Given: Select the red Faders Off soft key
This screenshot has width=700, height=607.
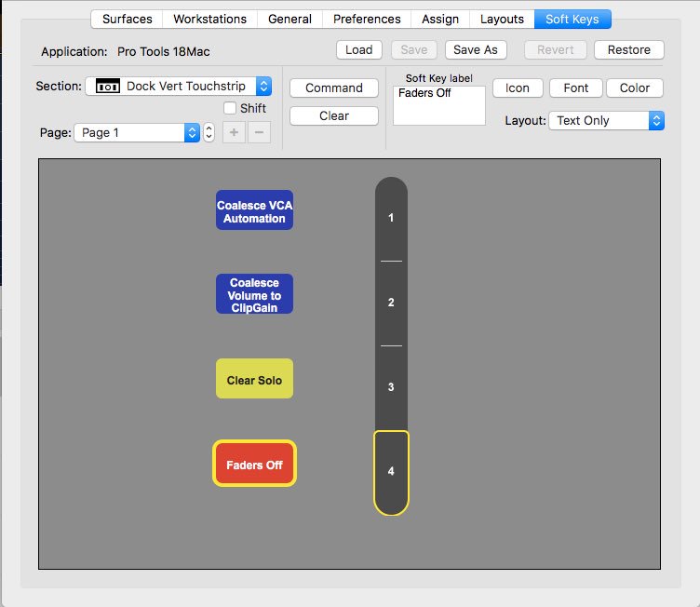Looking at the screenshot, I should [x=254, y=464].
